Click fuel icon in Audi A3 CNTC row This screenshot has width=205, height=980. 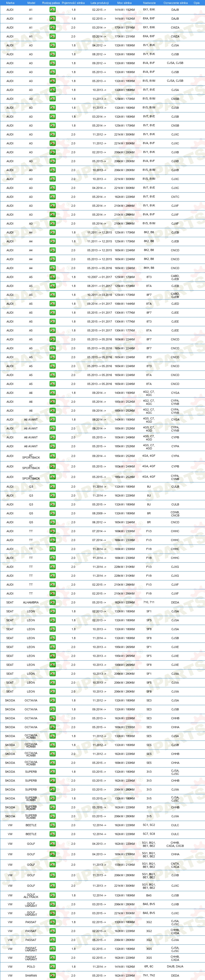click(52, 197)
